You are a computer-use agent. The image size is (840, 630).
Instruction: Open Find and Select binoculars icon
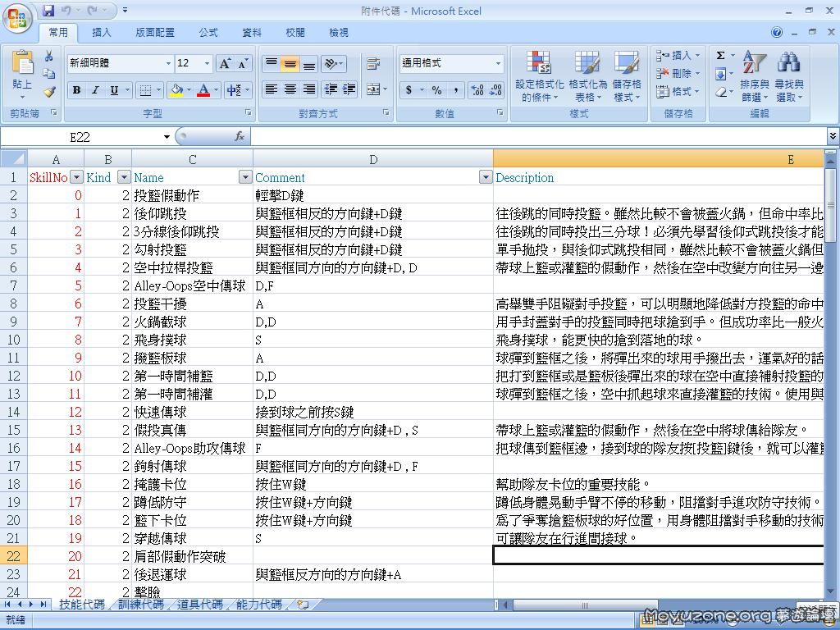(788, 77)
